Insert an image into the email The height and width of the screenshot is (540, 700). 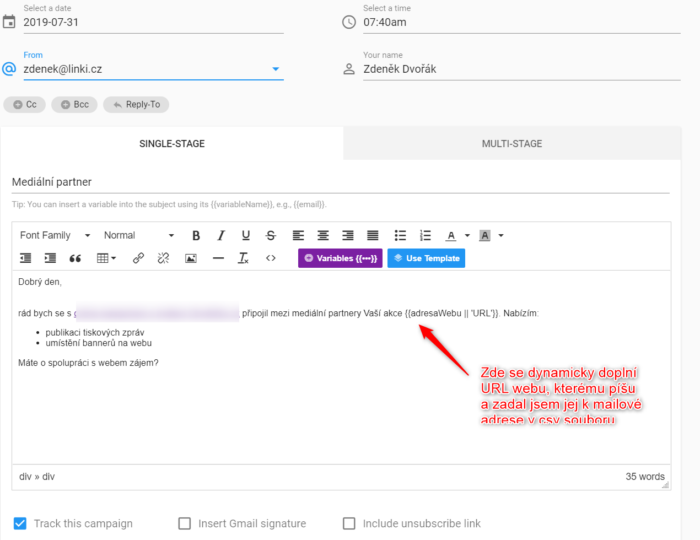pos(191,258)
